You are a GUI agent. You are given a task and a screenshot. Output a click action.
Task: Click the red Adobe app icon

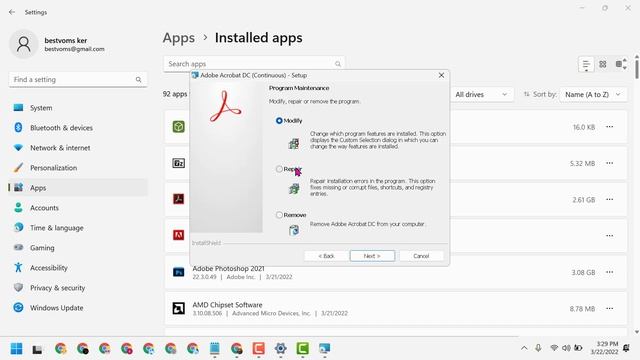[178, 235]
